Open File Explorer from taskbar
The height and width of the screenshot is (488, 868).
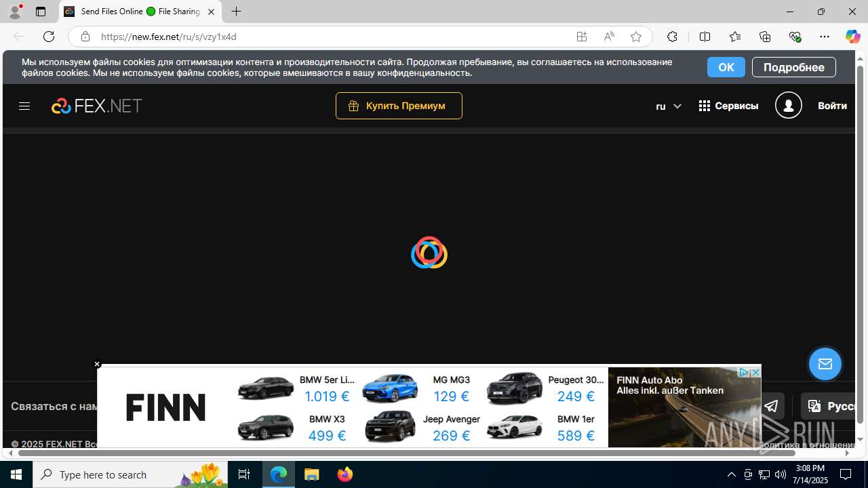coord(312,474)
